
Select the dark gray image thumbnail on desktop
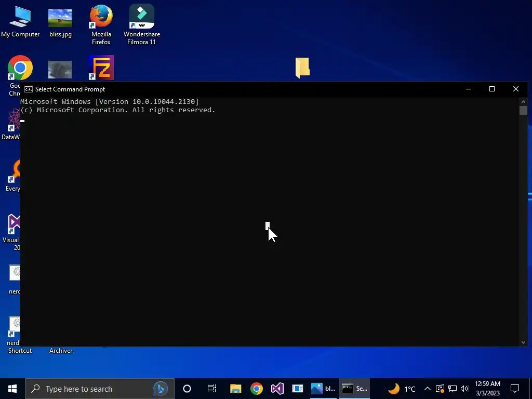pyautogui.click(x=60, y=70)
